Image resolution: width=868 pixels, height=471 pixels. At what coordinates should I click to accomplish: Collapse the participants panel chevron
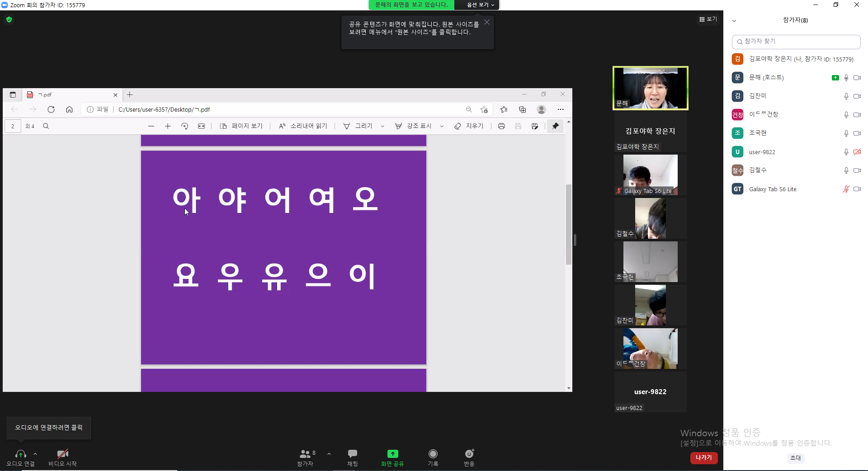click(x=734, y=21)
